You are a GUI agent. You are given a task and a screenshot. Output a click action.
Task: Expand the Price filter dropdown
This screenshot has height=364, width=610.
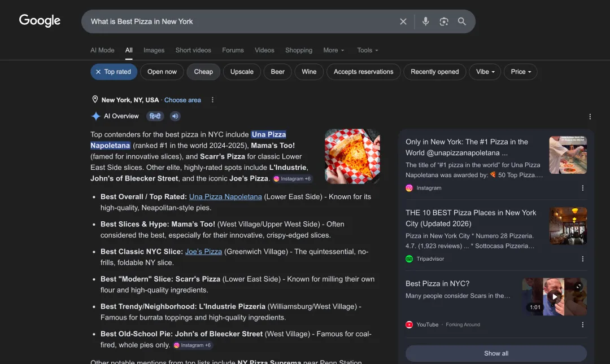point(521,72)
